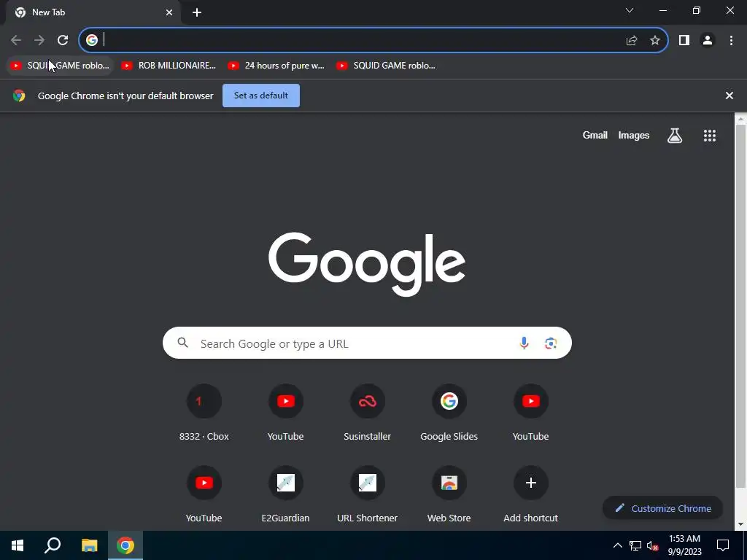The image size is (747, 560).
Task: Open E2Guardian shortcut
Action: (285, 495)
